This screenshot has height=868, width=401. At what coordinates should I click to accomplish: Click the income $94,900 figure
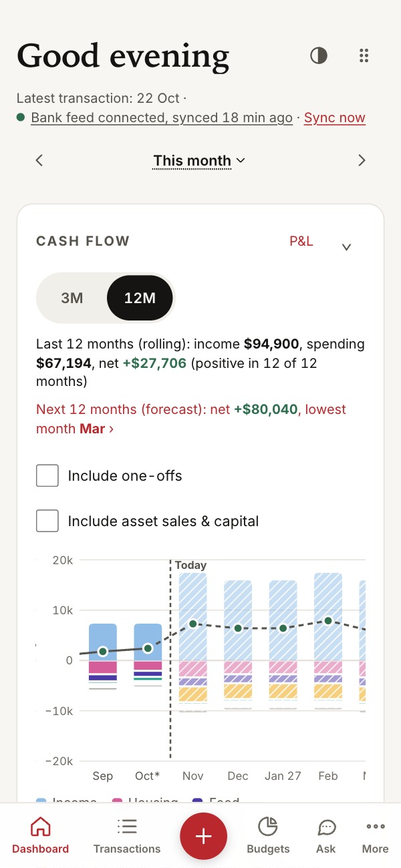(x=271, y=345)
